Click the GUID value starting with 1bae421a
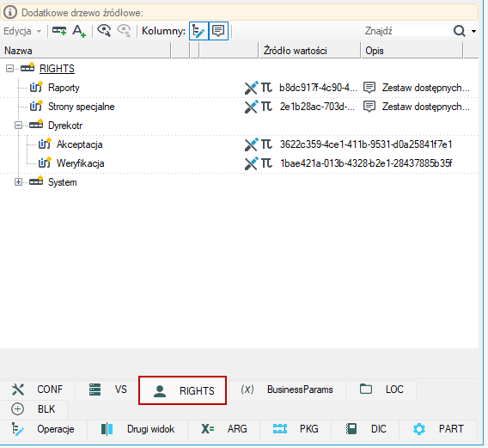Image resolution: width=488 pixels, height=448 pixels. 366,163
